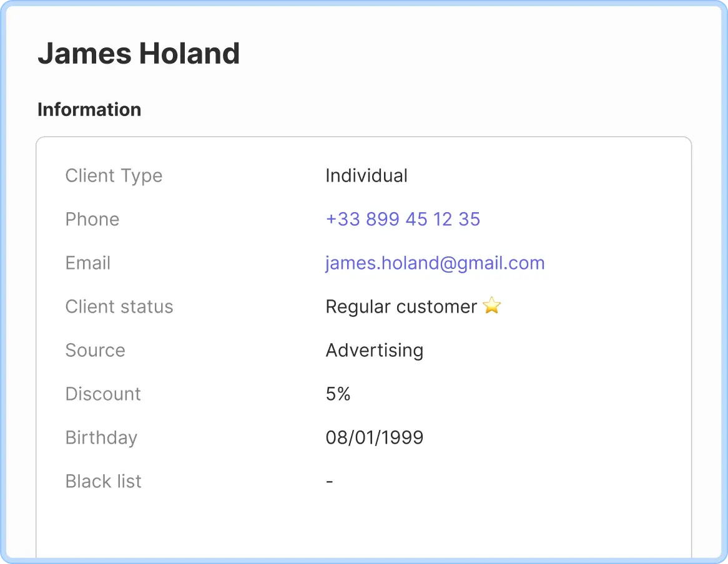Call the phone number +33 899 45 12 35
Screen dimensions: 728x564
[403, 219]
